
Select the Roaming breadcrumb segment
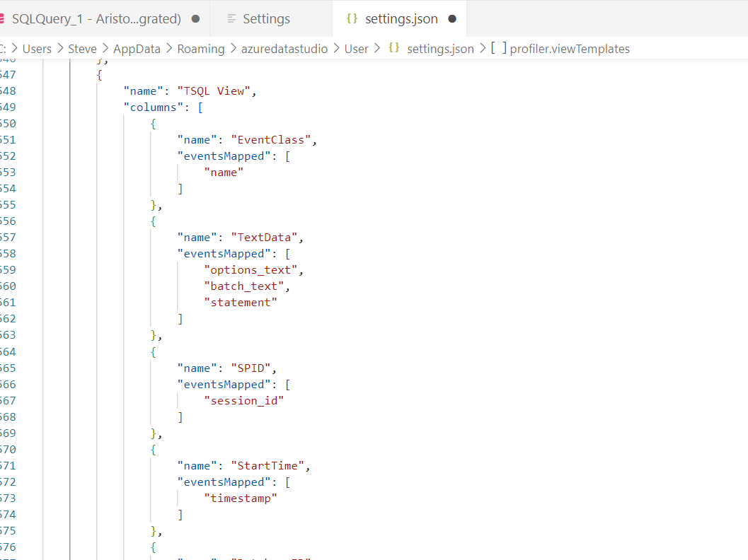click(200, 49)
